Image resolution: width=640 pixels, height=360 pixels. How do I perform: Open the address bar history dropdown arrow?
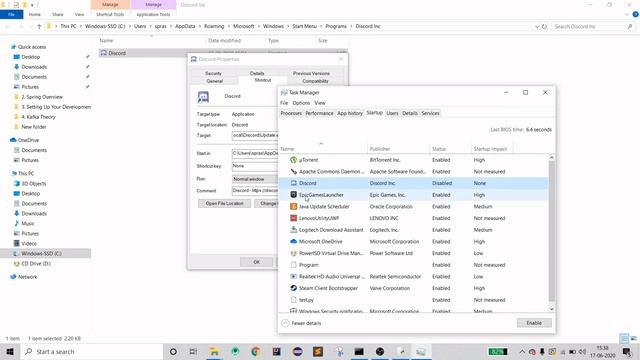(537, 27)
